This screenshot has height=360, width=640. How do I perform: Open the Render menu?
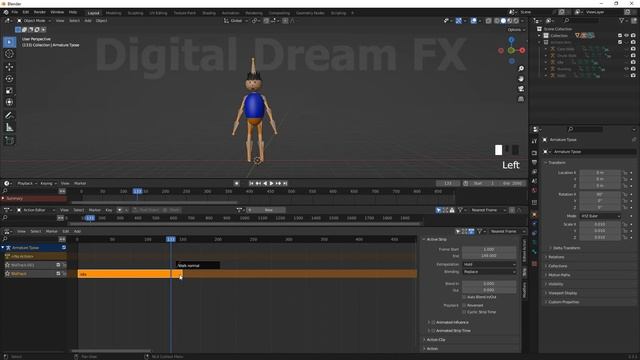pyautogui.click(x=40, y=12)
